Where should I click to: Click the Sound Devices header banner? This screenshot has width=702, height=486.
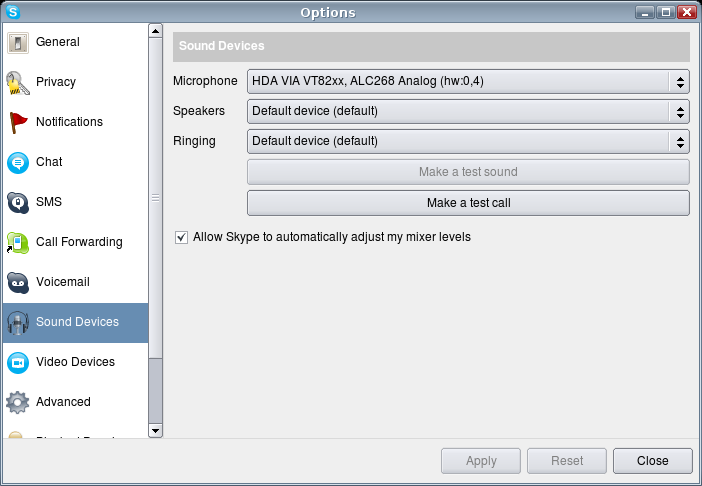click(x=431, y=47)
